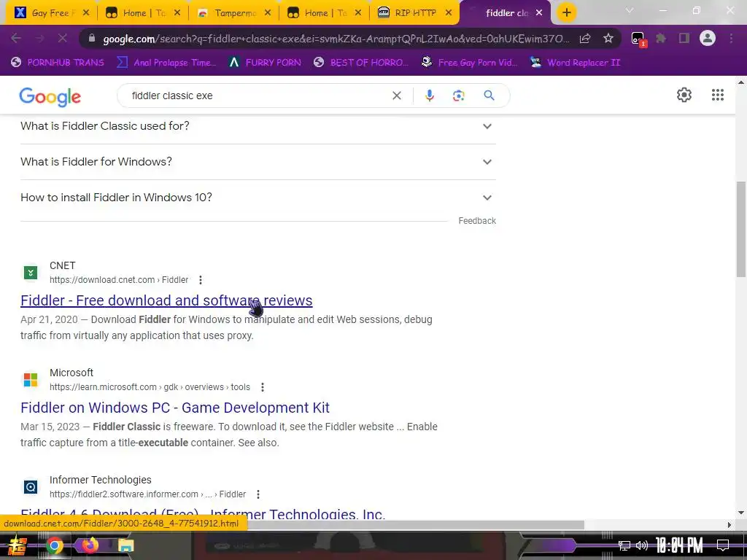Viewport: 747px width, 560px height.
Task: Open "Fiddler - Free download and software reviews"
Action: click(166, 300)
